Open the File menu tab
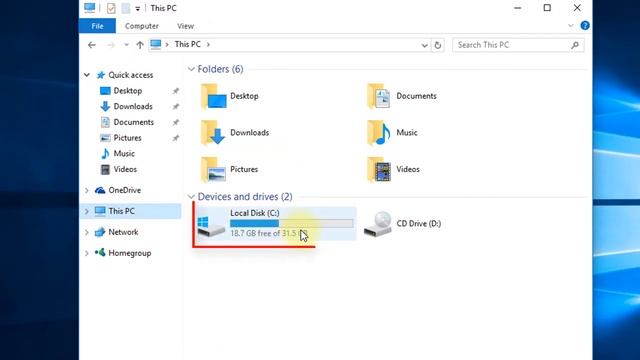The height and width of the screenshot is (360, 640). 97,26
